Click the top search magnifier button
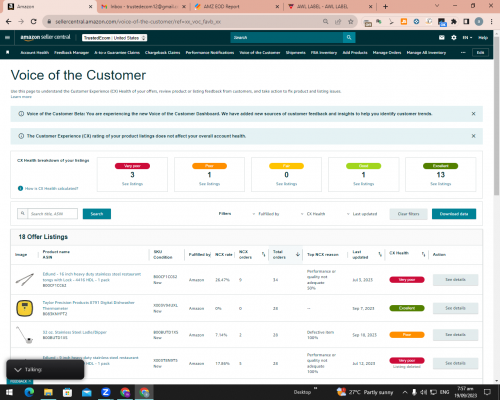This screenshot has height=400, width=500. pyautogui.click(x=349, y=38)
